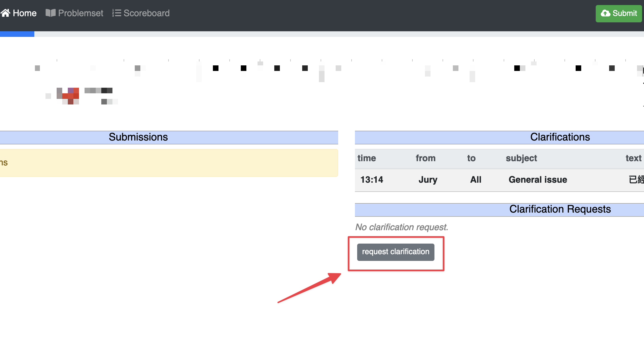Open the Home menu link

pos(25,13)
